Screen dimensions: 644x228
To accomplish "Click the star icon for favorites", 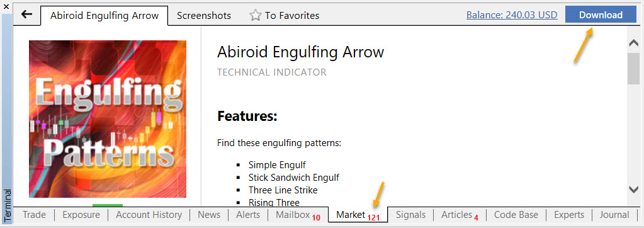I will pyautogui.click(x=256, y=16).
